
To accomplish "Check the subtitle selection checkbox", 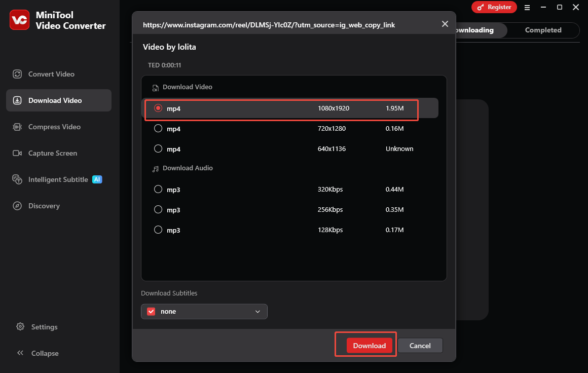I will pos(151,311).
